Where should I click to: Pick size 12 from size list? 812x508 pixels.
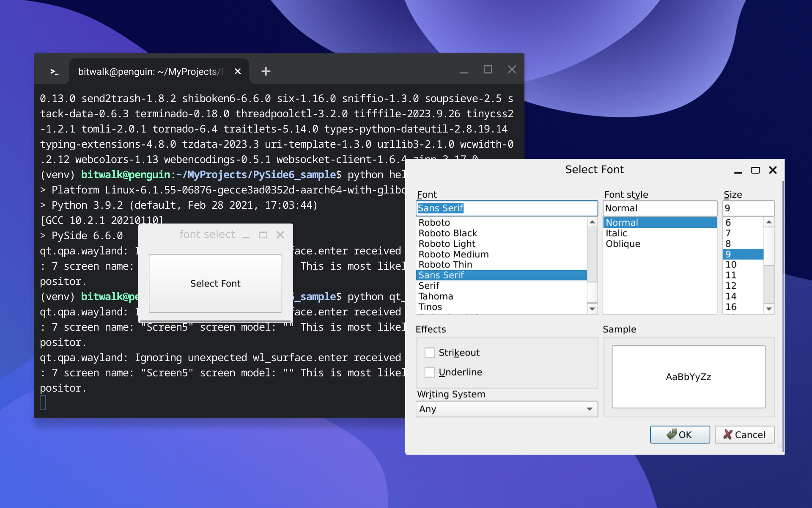click(731, 286)
